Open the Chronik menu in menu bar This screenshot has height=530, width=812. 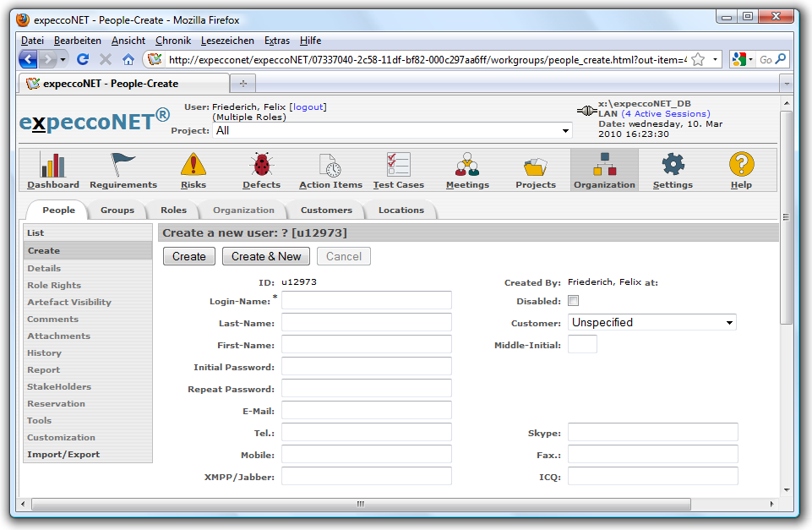click(x=173, y=41)
